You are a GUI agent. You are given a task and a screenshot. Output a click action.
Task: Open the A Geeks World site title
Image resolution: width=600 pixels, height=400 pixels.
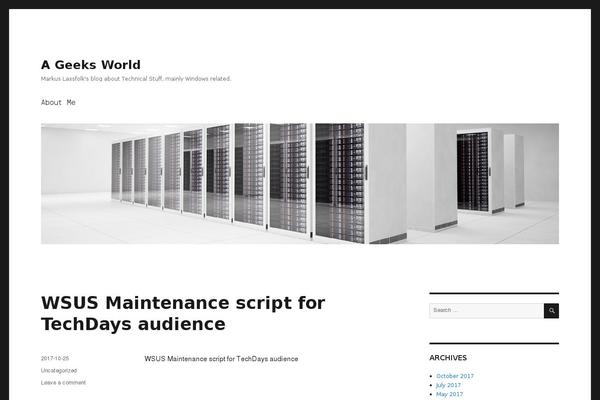pos(91,65)
